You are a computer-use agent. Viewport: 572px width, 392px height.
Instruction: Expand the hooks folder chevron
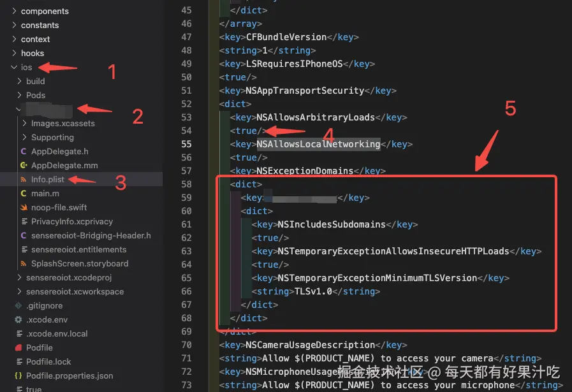14,53
